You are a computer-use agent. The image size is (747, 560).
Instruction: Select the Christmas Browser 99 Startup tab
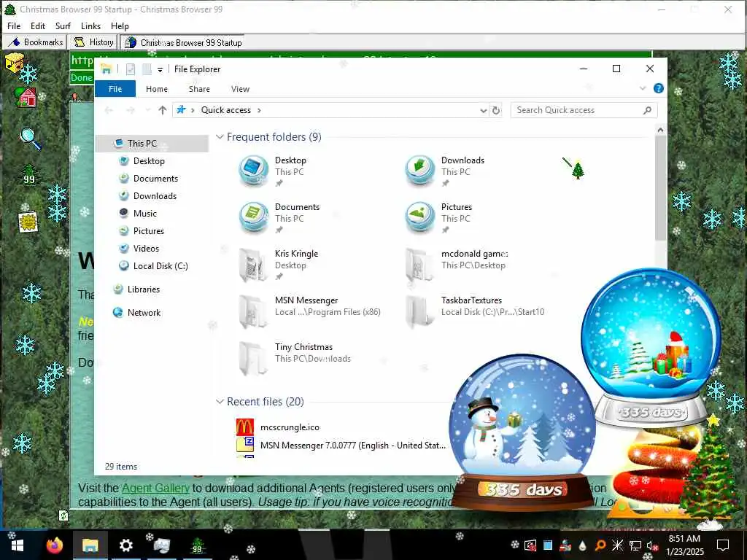click(x=182, y=43)
